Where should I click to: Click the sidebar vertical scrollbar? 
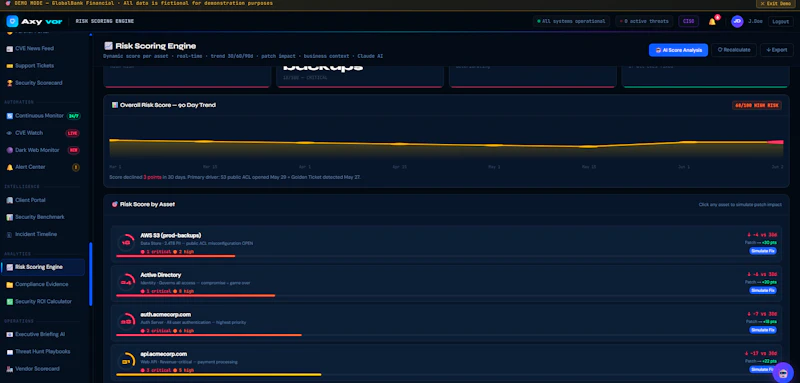[91, 274]
